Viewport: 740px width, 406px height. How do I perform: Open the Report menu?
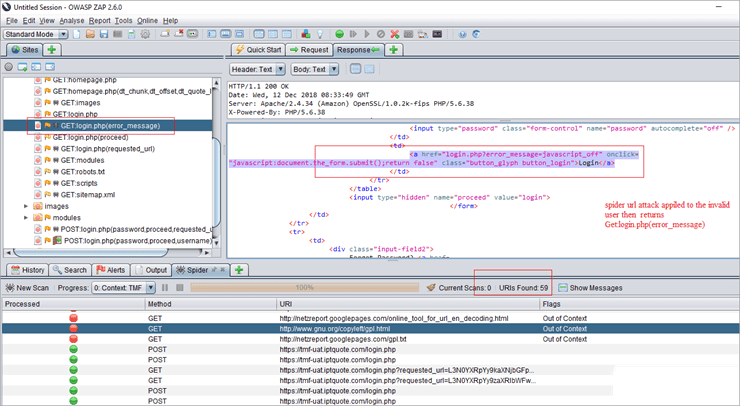click(99, 20)
